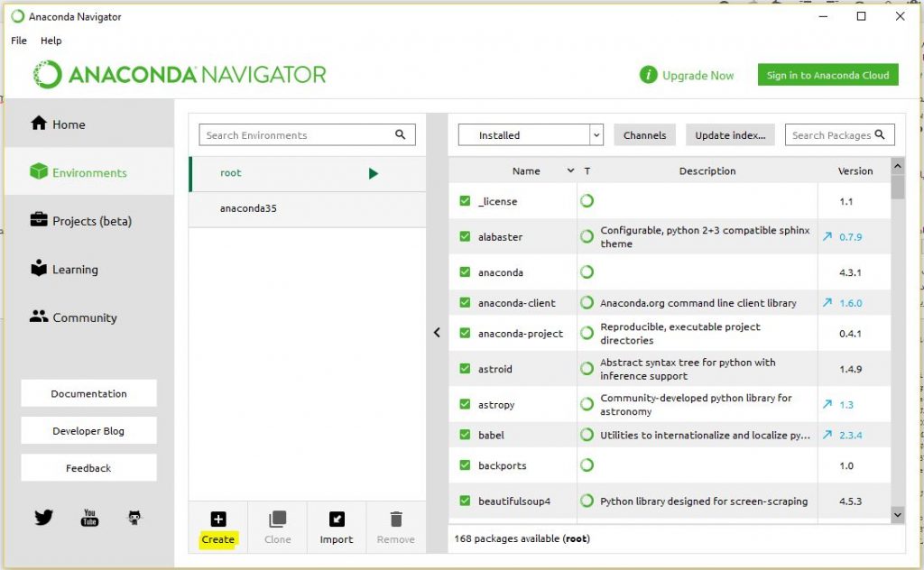Click the Search Environments input field
Screen dimensions: 924x570
(x=298, y=135)
